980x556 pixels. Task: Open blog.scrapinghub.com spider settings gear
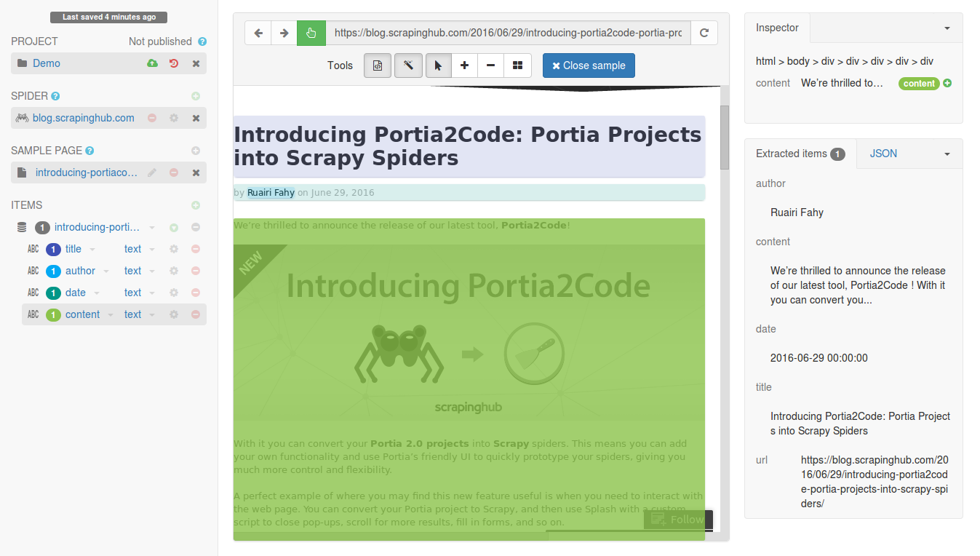[x=174, y=118]
